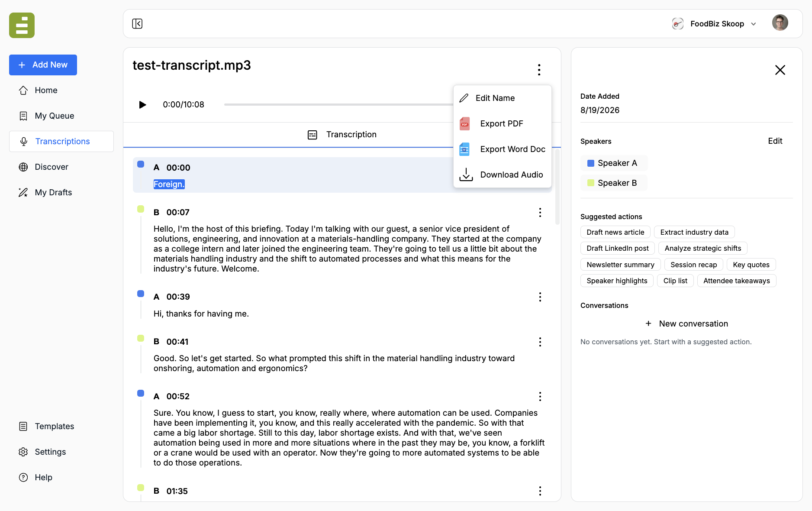
Task: Open user profile avatar
Action: tap(780, 23)
